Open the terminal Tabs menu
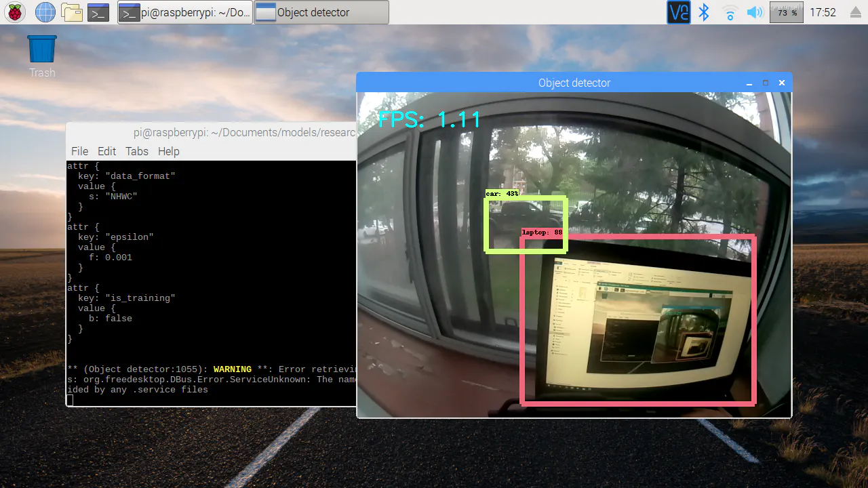The height and width of the screenshot is (488, 868). point(136,151)
